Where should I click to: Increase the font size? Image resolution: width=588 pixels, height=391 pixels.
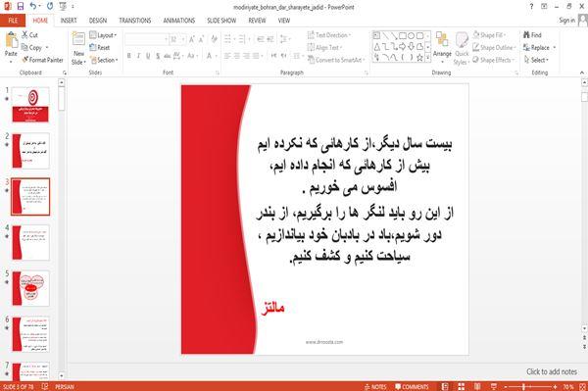(x=192, y=39)
